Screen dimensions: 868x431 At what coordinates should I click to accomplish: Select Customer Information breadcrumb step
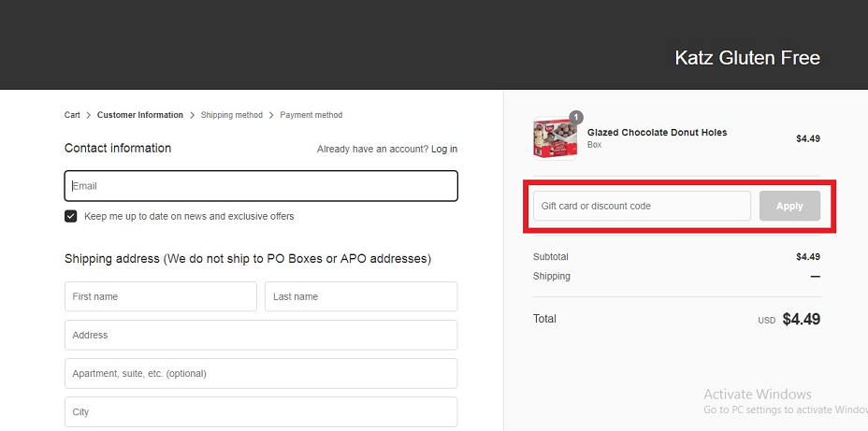tap(140, 115)
